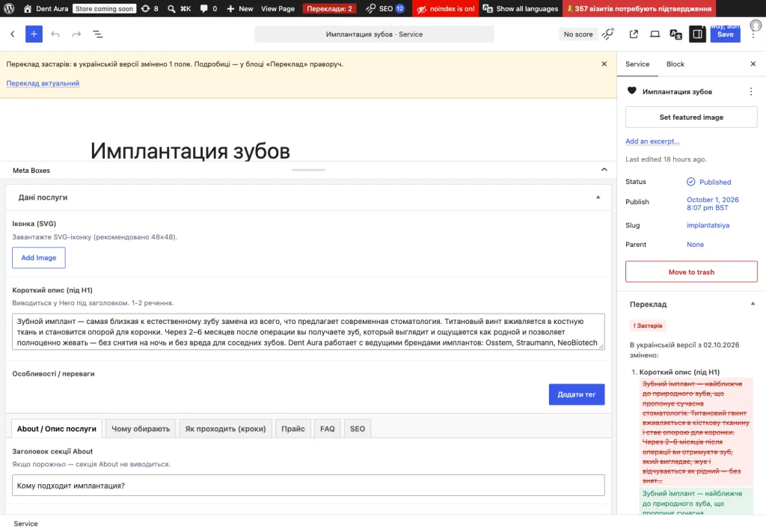Toggle the settings sidebar button
Image resolution: width=766 pixels, height=532 pixels.
[698, 34]
